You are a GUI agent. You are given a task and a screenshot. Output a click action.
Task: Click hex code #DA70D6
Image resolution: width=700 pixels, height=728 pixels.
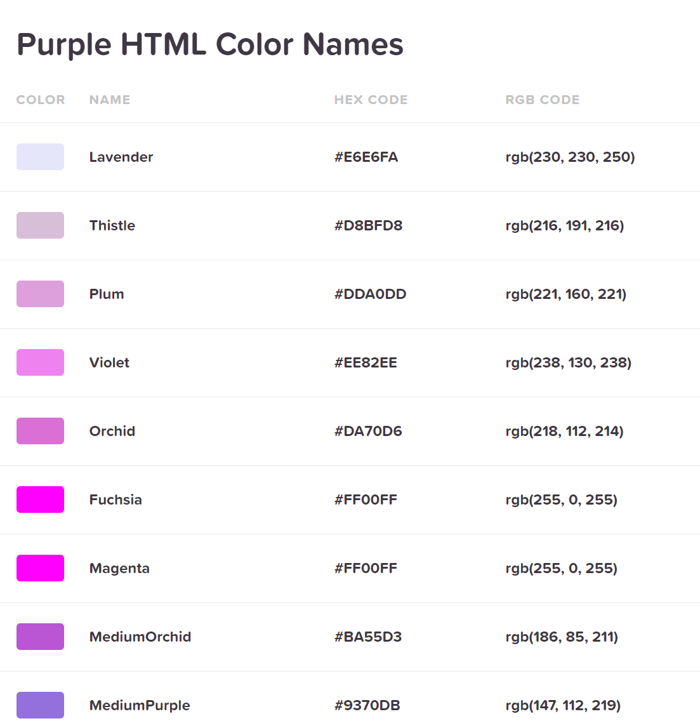coord(368,431)
